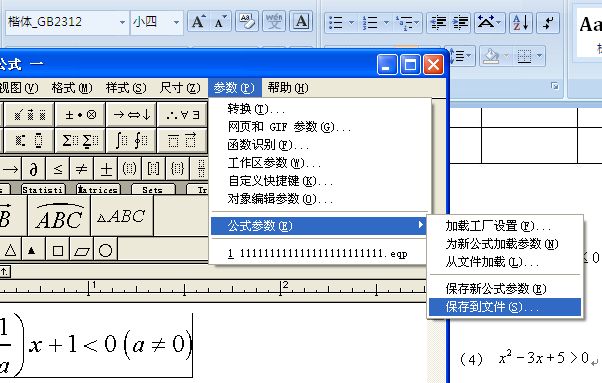Click the Character Border 'A' icon
Screen dimensions: 602x383
tap(301, 21)
